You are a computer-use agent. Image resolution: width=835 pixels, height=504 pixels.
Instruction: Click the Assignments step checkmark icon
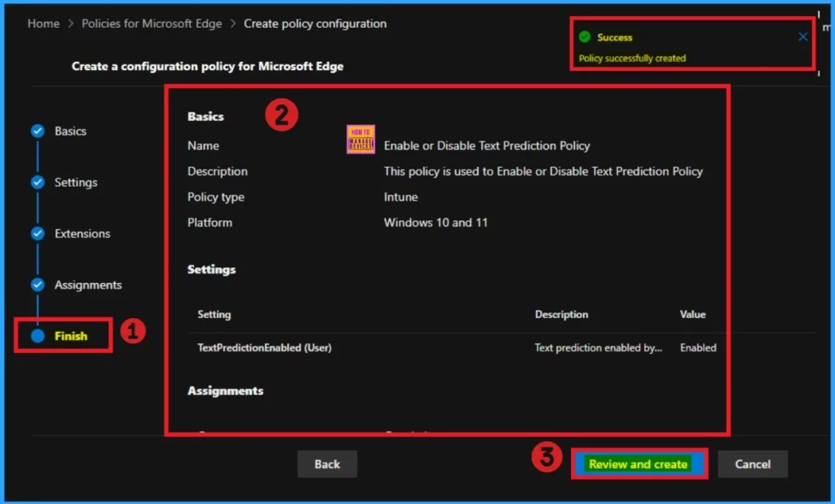point(38,285)
